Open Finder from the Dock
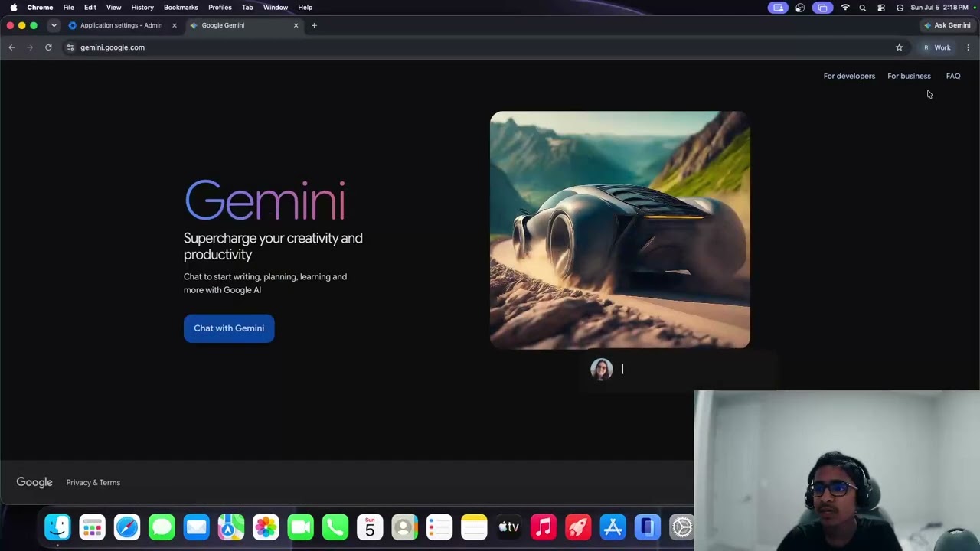Screen dimensions: 980x551 pos(57,527)
